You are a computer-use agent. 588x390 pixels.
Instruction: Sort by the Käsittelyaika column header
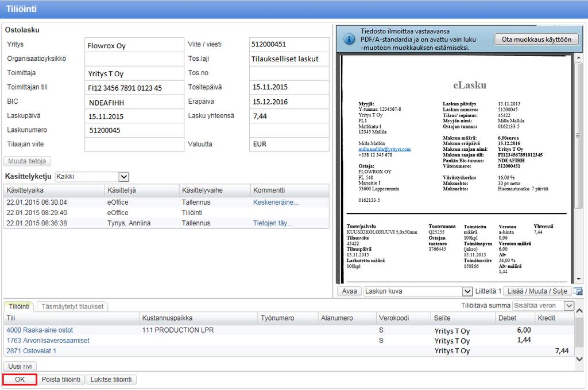[54, 190]
